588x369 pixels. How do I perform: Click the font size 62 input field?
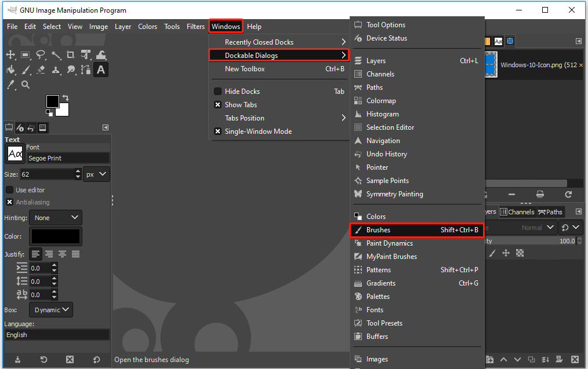[48, 174]
